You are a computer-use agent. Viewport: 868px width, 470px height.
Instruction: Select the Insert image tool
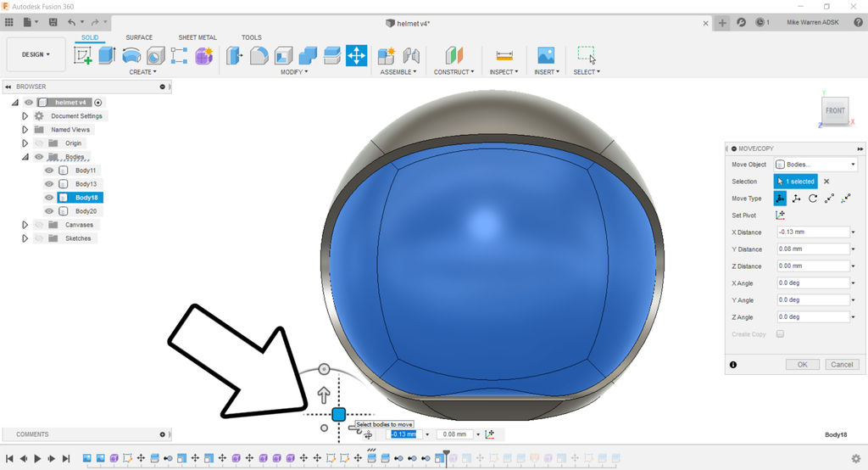[546, 55]
